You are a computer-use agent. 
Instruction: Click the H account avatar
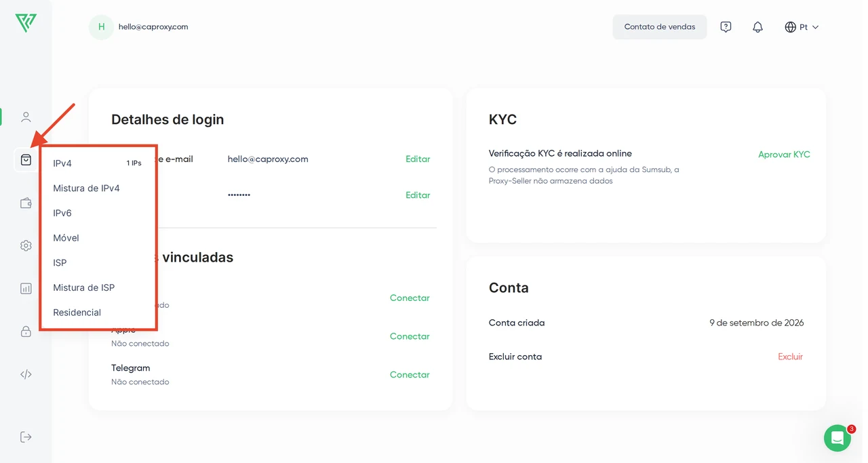pyautogui.click(x=101, y=27)
